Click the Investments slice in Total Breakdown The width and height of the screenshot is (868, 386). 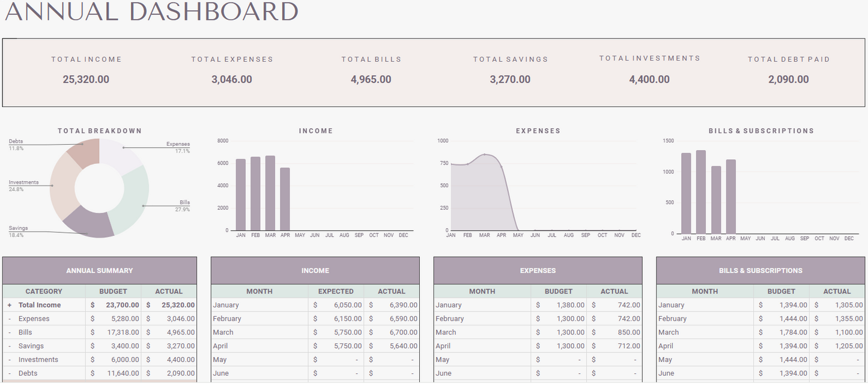pyautogui.click(x=62, y=186)
